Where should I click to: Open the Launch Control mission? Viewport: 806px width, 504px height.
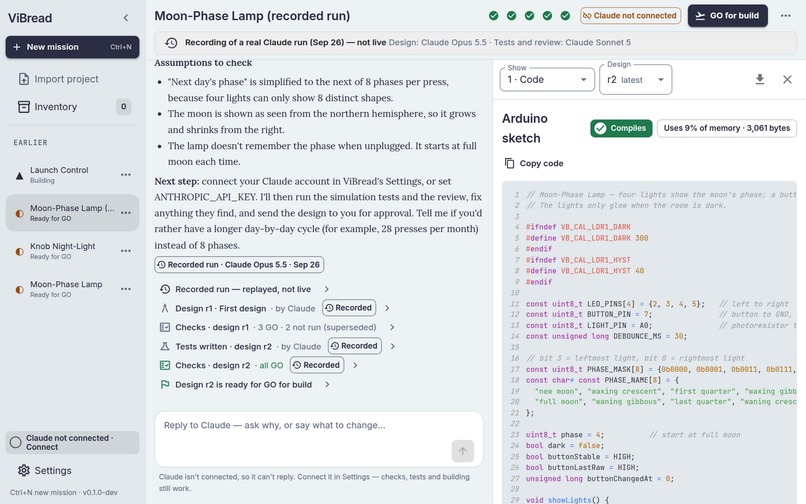[x=72, y=174]
